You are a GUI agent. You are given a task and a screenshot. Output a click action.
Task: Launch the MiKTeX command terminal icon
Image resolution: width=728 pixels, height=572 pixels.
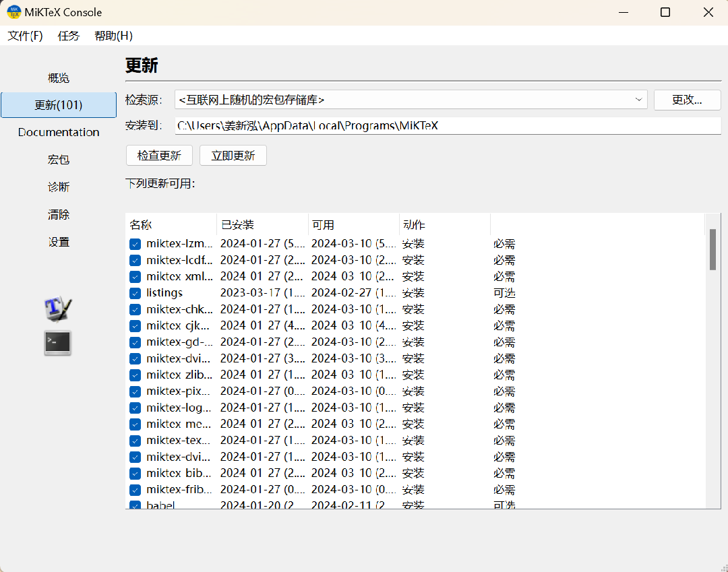57,343
